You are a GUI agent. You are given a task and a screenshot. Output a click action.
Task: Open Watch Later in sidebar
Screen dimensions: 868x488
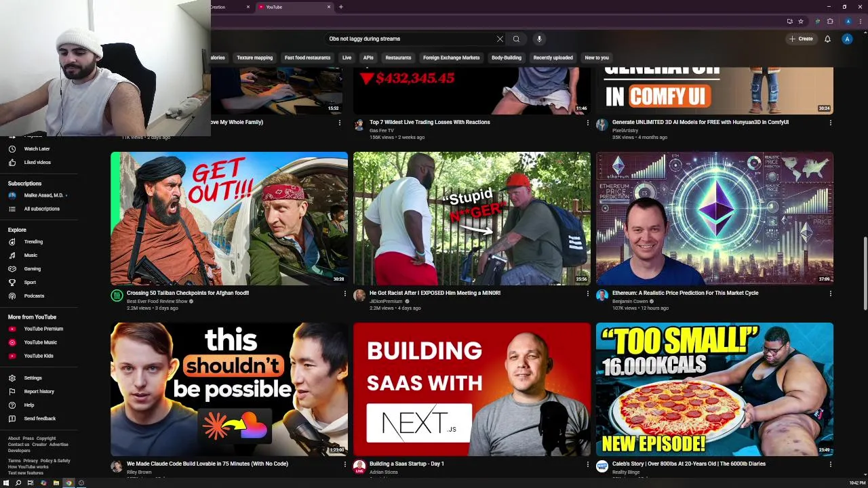pyautogui.click(x=38, y=148)
